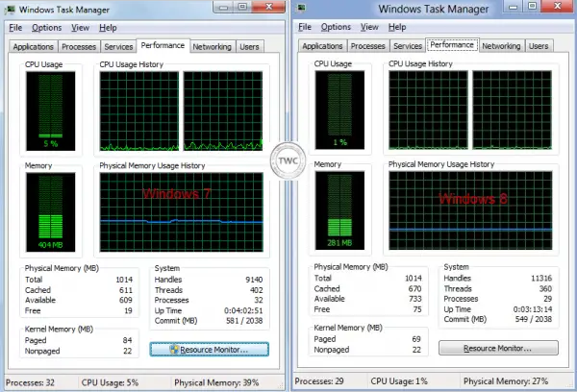
Task: Open View menu in Windows 7 Task Manager
Action: 80,28
